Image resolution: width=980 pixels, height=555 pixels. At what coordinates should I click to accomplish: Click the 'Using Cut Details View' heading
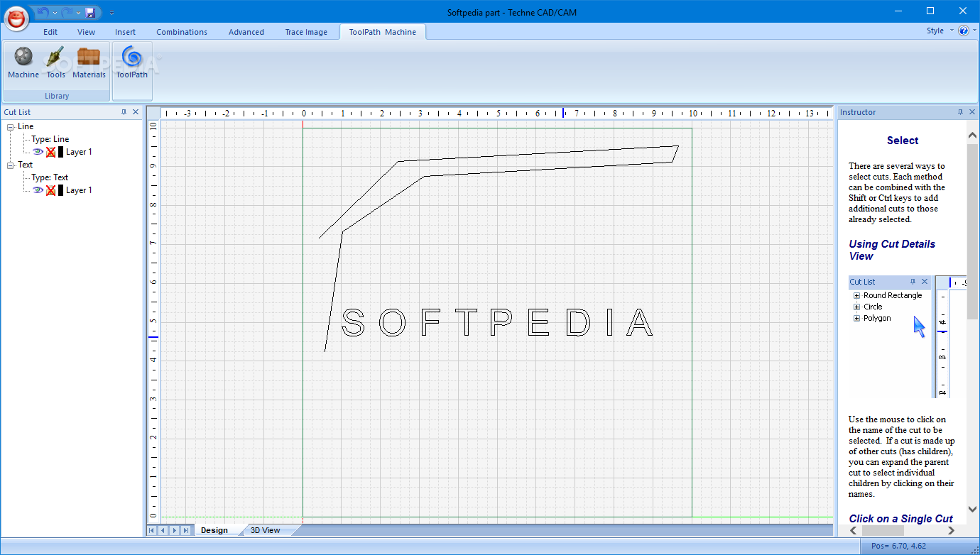click(892, 250)
